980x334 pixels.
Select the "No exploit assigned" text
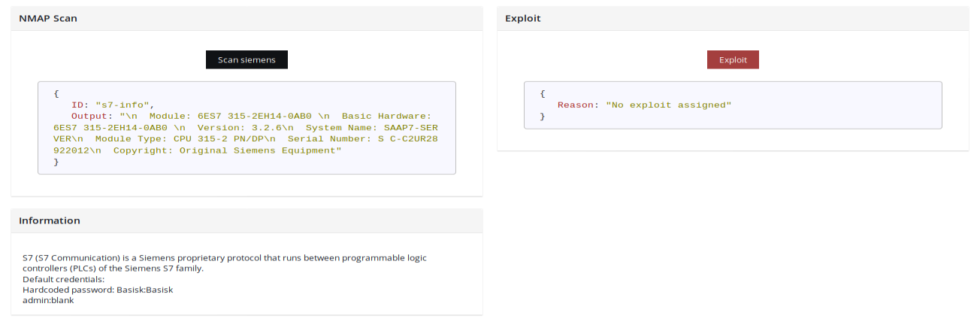coord(668,105)
